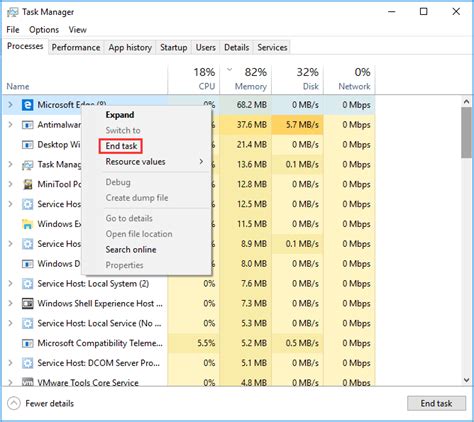This screenshot has height=422, width=474.
Task: Expand the MiniTool process group
Action: 10,184
